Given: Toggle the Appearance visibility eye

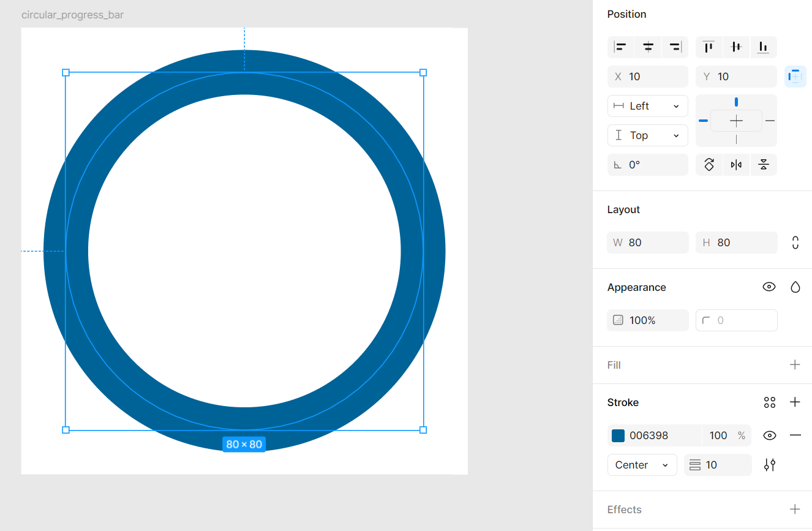Looking at the screenshot, I should [x=769, y=287].
